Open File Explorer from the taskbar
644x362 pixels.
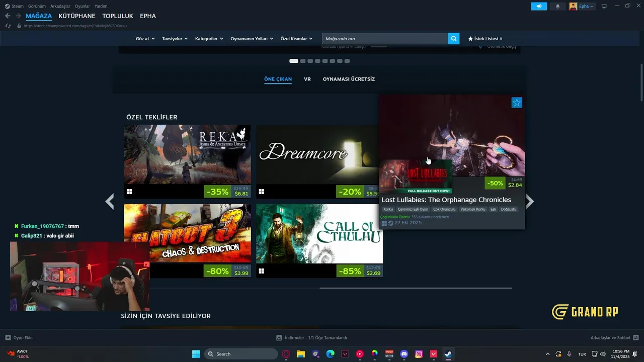(x=301, y=354)
